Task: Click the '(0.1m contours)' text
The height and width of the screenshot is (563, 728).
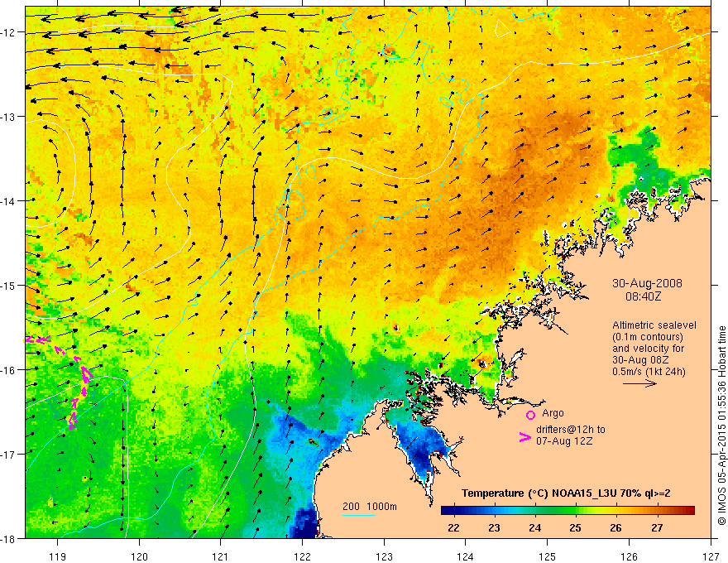Action: (648, 337)
